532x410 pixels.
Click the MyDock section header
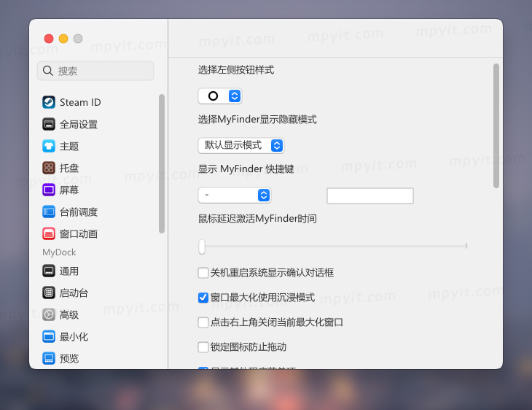59,252
